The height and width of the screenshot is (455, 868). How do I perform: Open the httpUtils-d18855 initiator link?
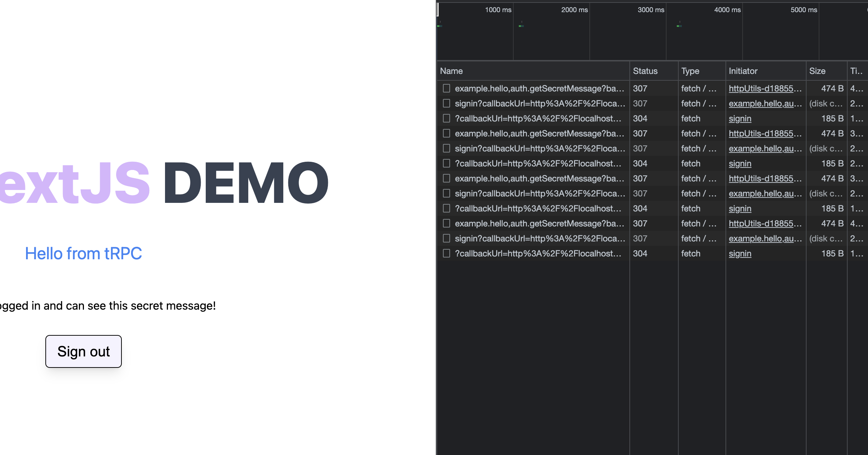(765, 88)
